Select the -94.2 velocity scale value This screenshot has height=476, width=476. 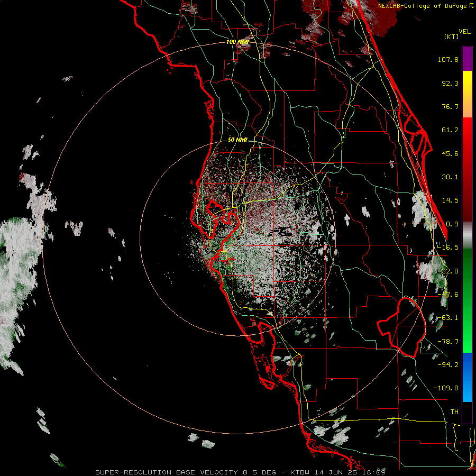(448, 365)
